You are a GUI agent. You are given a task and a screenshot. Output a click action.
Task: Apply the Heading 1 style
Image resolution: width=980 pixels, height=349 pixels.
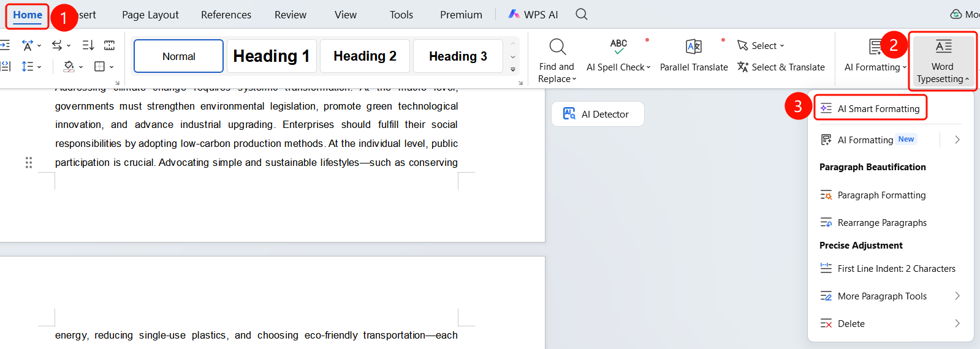(x=272, y=56)
